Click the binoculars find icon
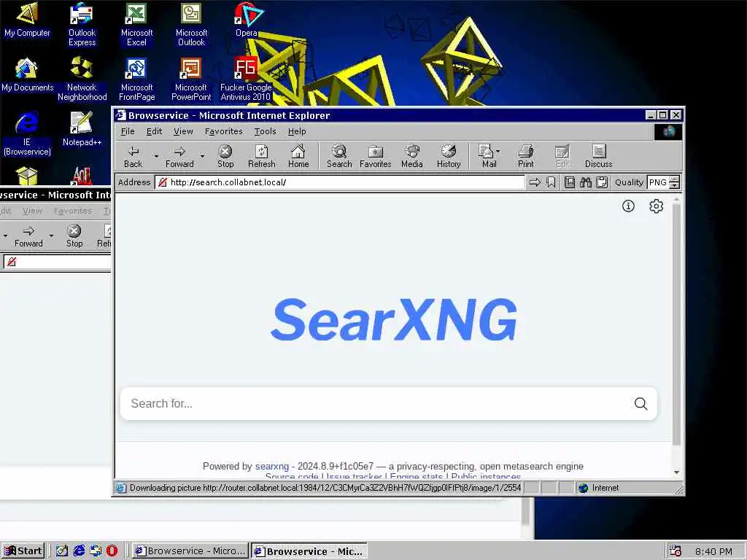The height and width of the screenshot is (560, 747). click(x=586, y=182)
